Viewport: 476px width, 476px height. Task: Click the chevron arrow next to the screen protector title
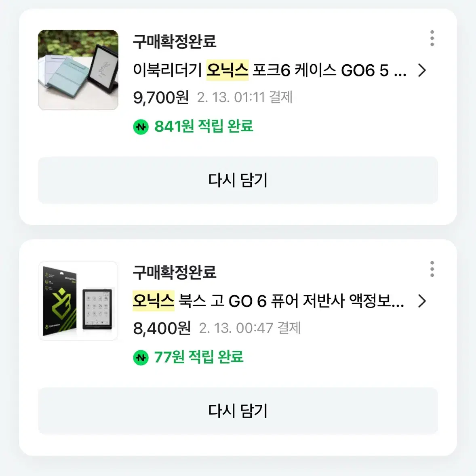pyautogui.click(x=423, y=301)
